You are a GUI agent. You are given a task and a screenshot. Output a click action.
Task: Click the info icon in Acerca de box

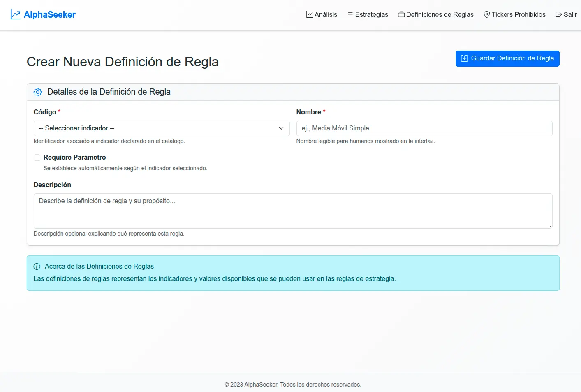point(37,267)
